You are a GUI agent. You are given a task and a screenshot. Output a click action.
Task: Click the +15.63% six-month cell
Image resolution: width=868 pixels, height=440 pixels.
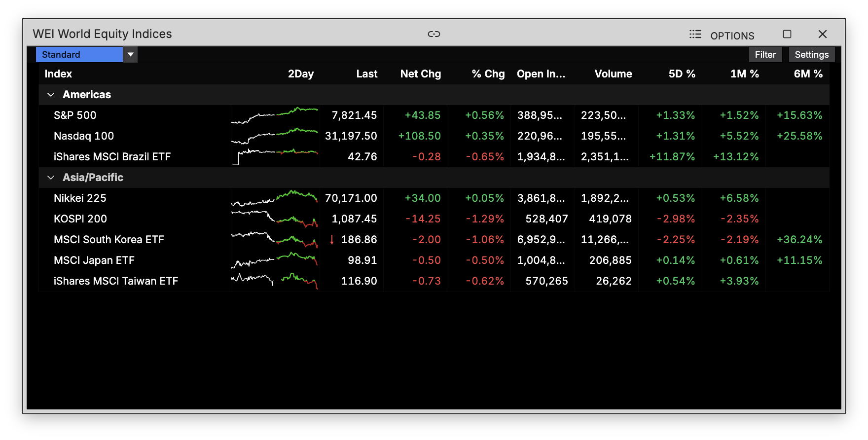799,115
